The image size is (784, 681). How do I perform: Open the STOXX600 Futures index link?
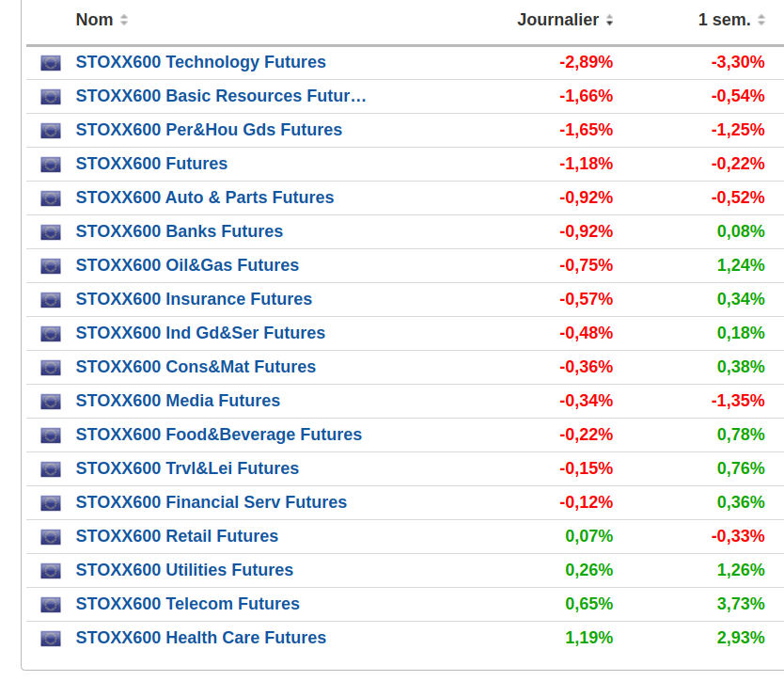[x=151, y=164]
